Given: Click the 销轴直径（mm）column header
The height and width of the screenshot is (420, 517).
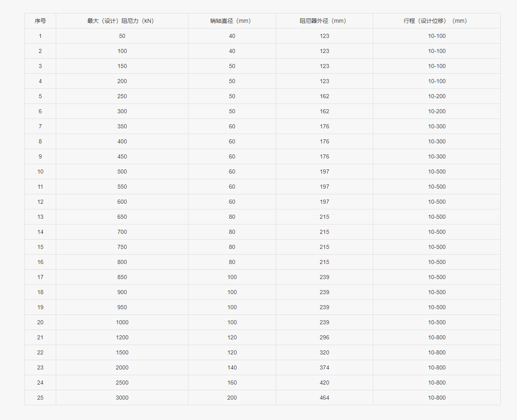Looking at the screenshot, I should point(230,21).
